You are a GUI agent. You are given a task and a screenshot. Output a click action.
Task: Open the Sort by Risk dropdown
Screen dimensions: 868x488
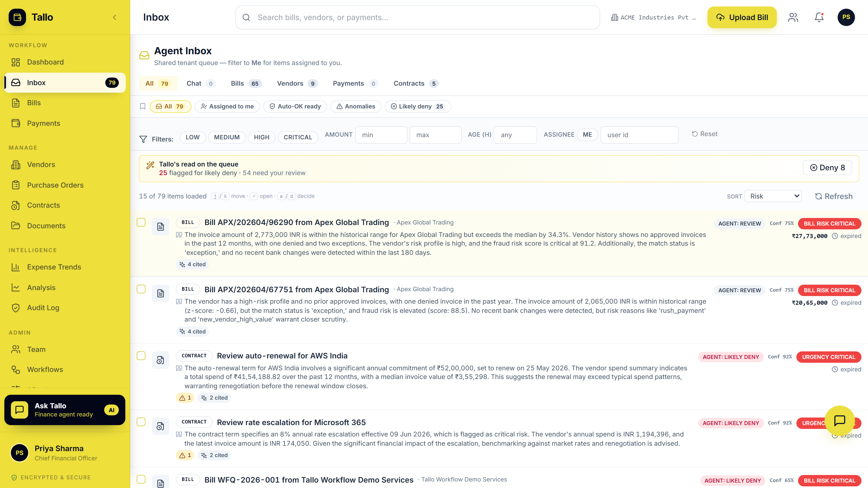[x=773, y=196]
